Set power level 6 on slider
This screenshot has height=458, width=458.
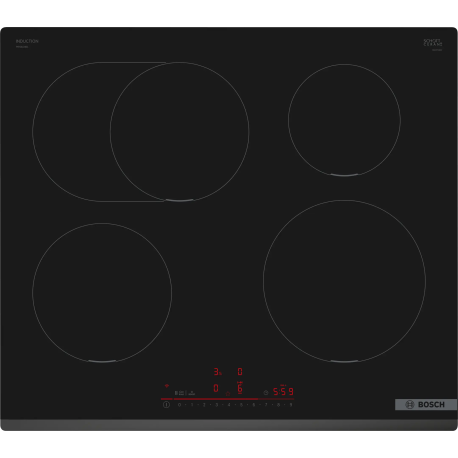tap(254, 405)
